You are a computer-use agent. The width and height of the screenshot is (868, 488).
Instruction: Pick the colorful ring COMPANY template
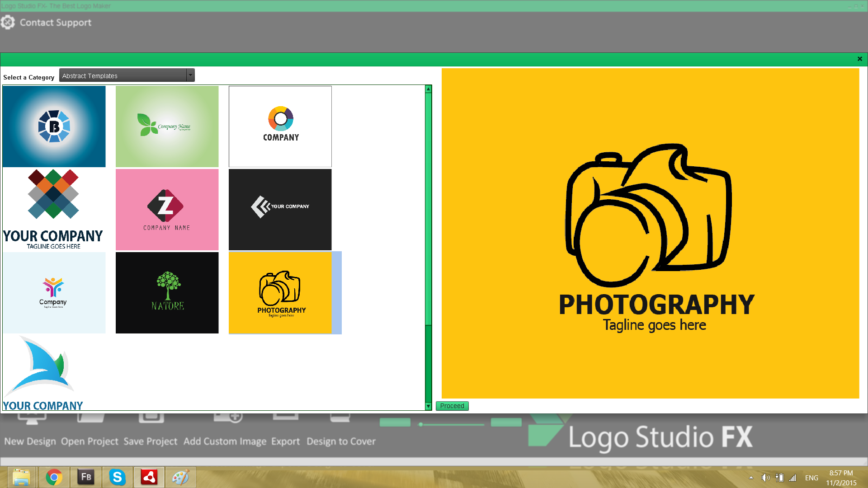click(280, 127)
